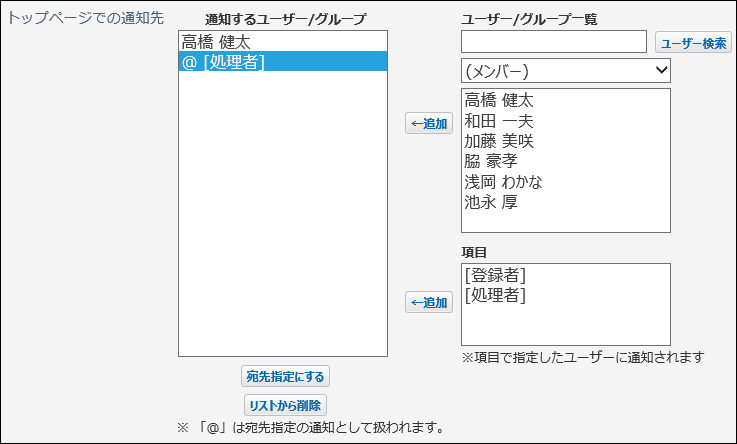737x444 pixels.
Task: Select 池永 厚 in the member list
Action: click(566, 202)
